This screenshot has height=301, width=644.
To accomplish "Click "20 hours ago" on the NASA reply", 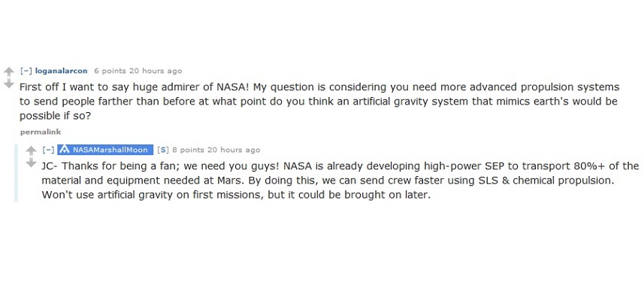I will tap(234, 150).
